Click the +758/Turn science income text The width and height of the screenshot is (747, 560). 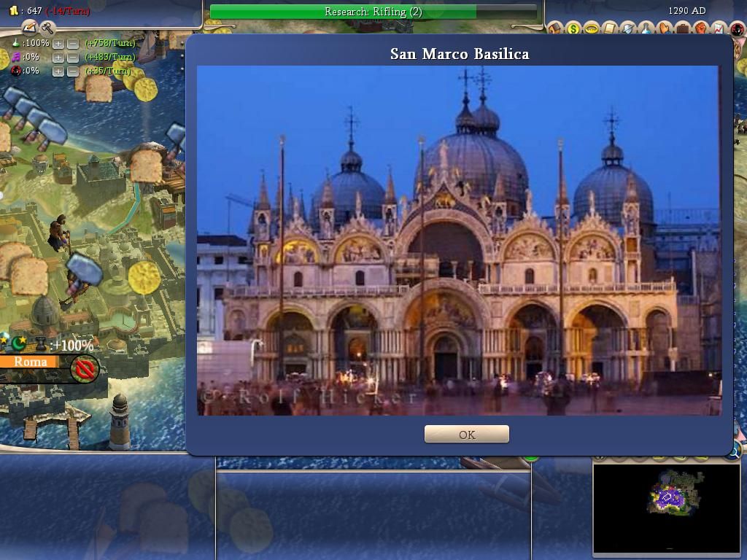point(110,43)
